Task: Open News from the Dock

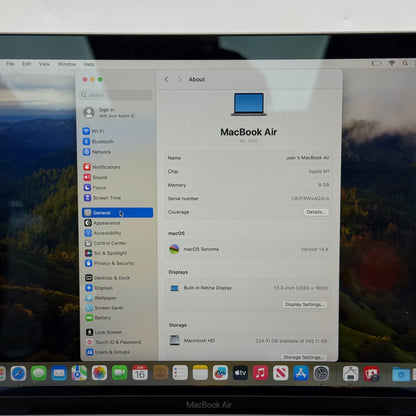Action: (x=281, y=373)
